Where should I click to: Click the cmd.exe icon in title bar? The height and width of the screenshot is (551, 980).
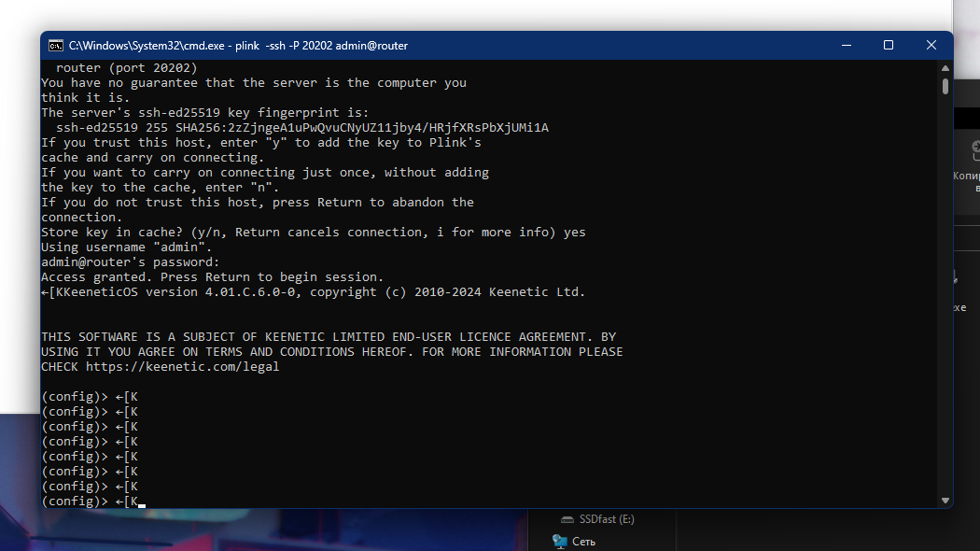pyautogui.click(x=56, y=46)
